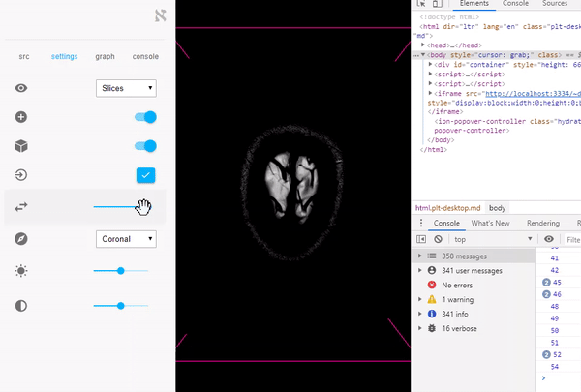Open the Slices dropdown
This screenshot has height=392, width=581.
coord(126,88)
